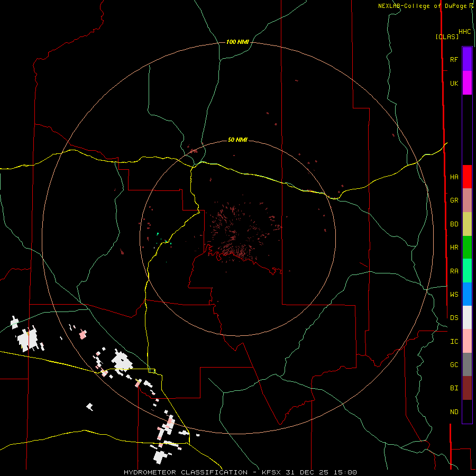
Task: Click the "50 NMI" range ring label
Action: point(237,140)
